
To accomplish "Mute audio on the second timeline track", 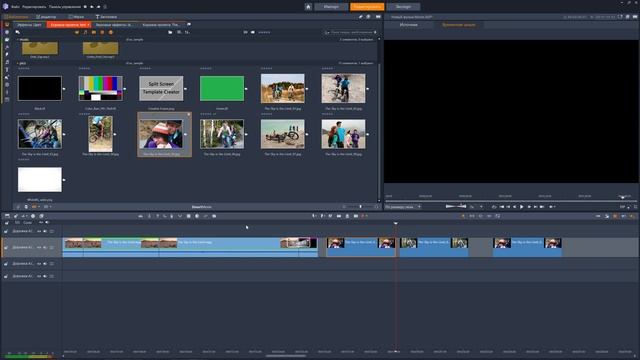I will pos(45,247).
